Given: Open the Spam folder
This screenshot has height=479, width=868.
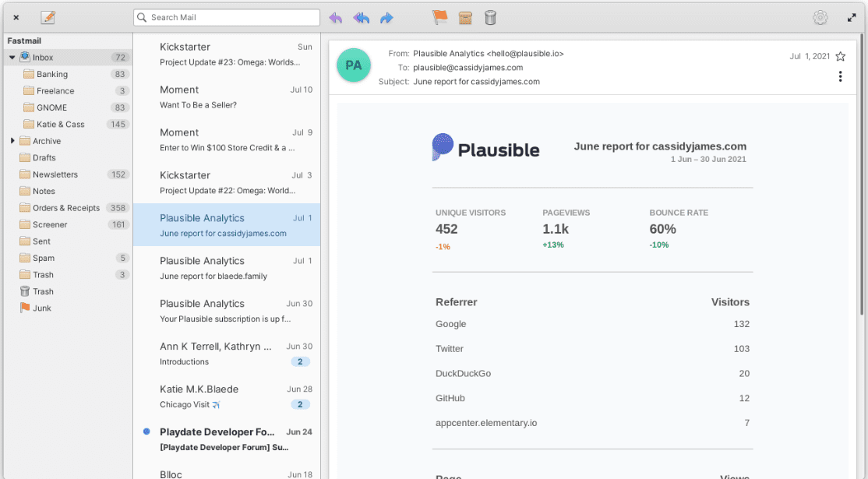Looking at the screenshot, I should pos(68,258).
